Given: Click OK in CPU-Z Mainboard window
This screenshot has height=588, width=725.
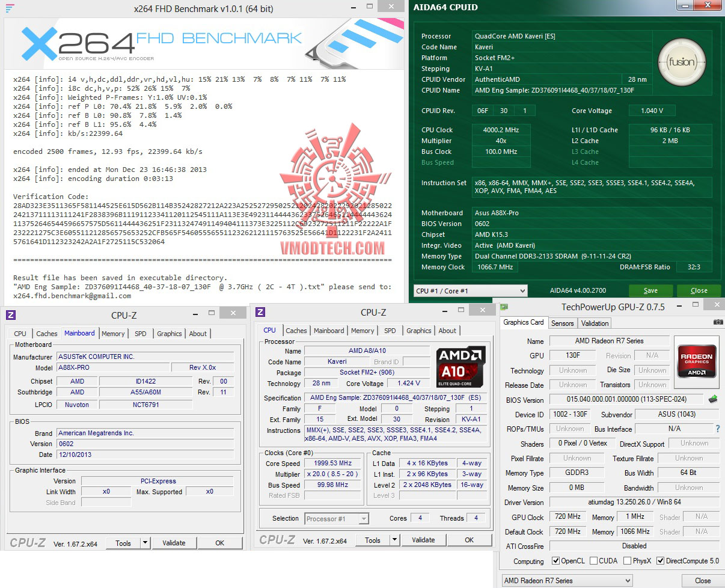Looking at the screenshot, I should [x=220, y=543].
